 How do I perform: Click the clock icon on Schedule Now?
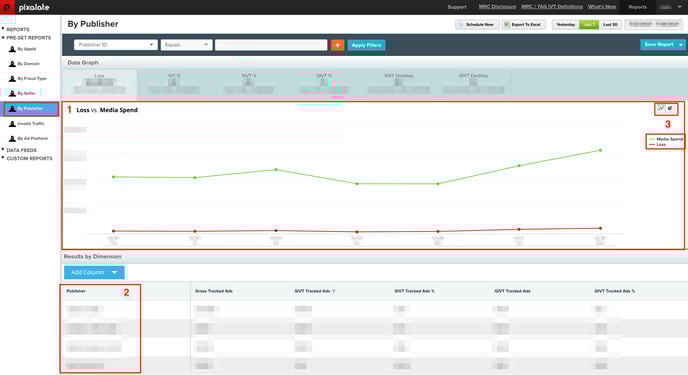click(461, 25)
